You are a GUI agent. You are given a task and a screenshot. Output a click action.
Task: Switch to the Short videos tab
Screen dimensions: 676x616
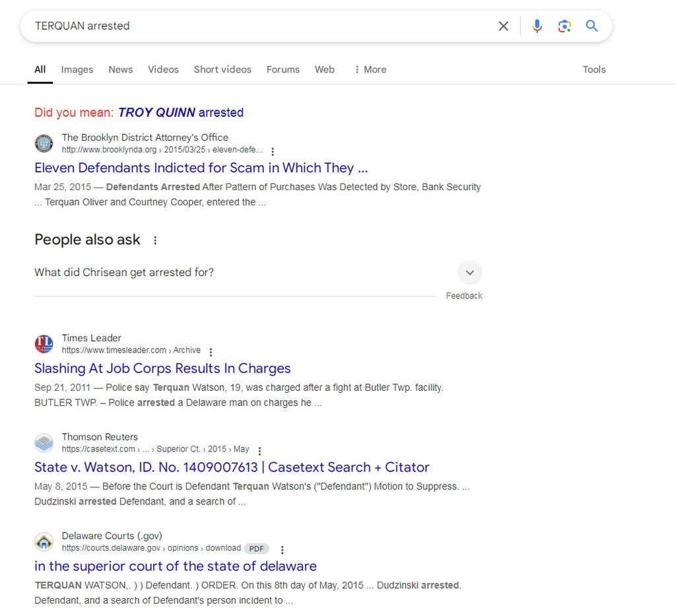tap(222, 69)
